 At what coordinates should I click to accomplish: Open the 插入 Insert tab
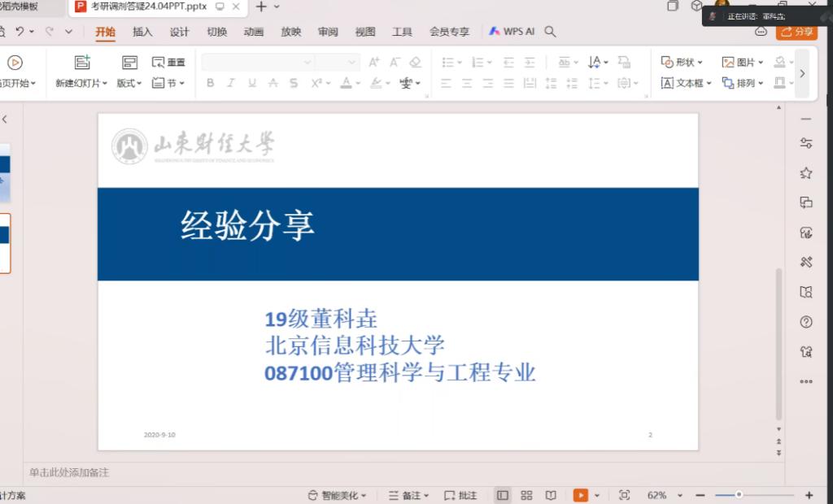tap(142, 32)
